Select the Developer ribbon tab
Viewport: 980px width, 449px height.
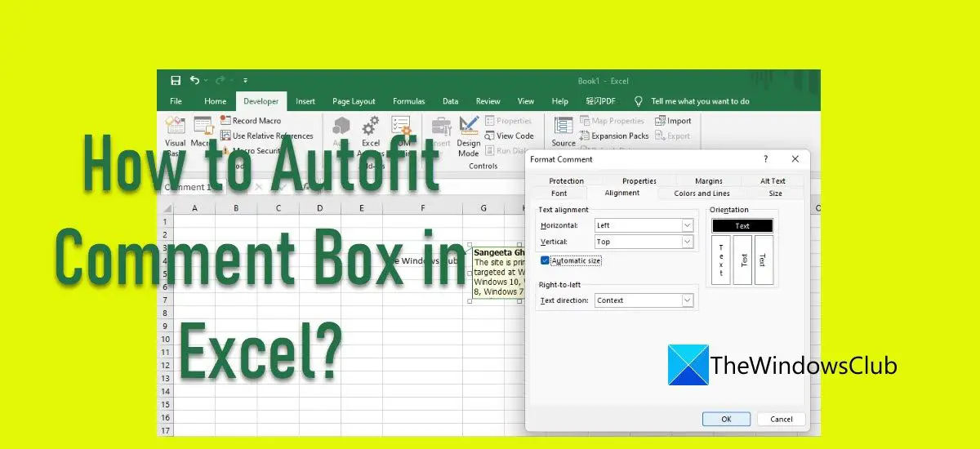261,101
